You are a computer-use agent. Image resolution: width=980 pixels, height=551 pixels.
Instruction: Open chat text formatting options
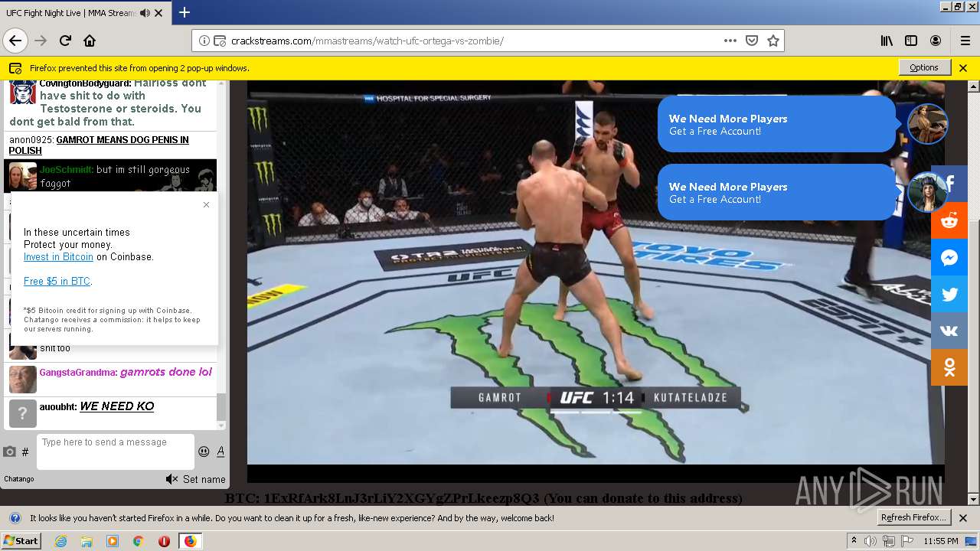(x=220, y=452)
